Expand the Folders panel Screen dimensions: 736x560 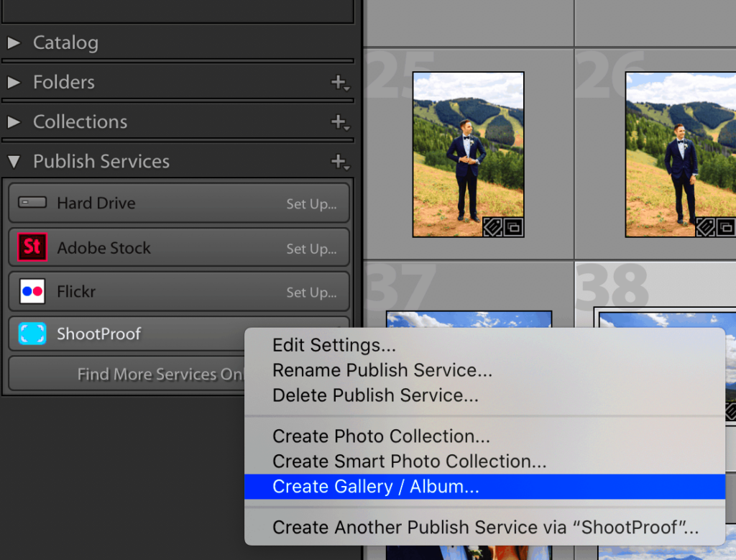(14, 82)
